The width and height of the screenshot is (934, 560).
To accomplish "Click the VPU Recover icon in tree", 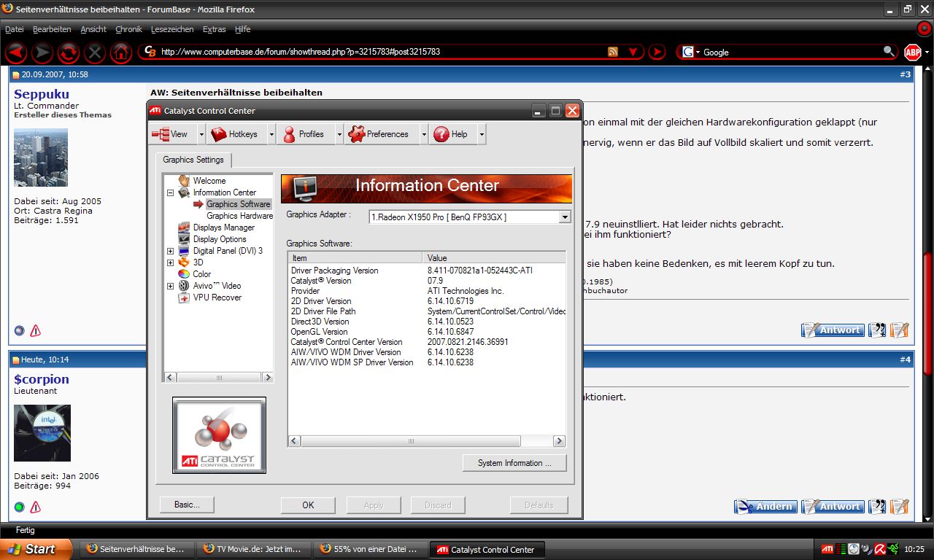I will 184,297.
